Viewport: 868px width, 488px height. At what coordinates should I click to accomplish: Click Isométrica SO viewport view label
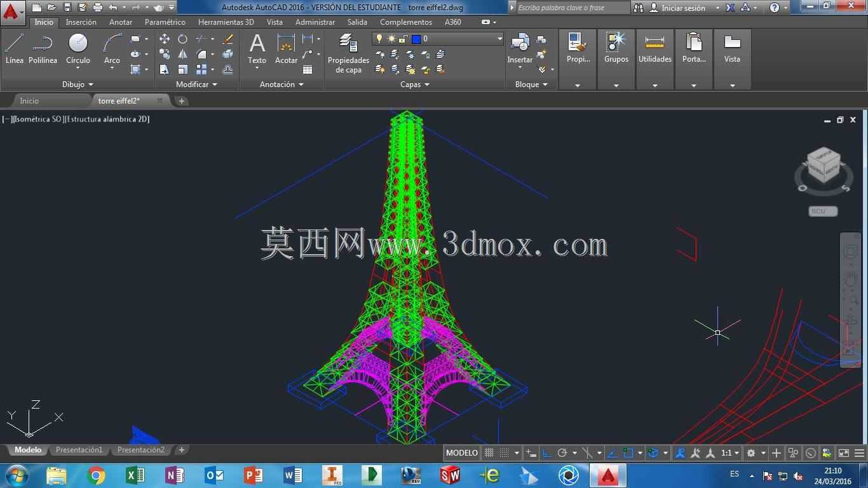click(x=38, y=119)
